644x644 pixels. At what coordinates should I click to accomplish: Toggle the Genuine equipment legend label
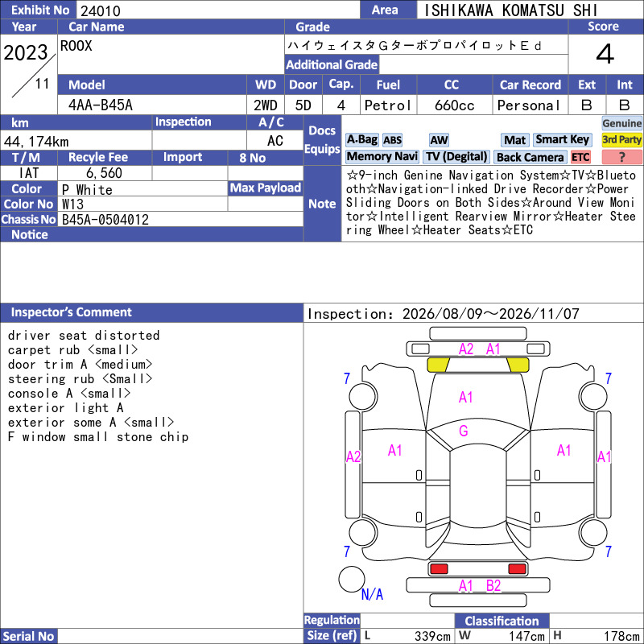pos(621,123)
